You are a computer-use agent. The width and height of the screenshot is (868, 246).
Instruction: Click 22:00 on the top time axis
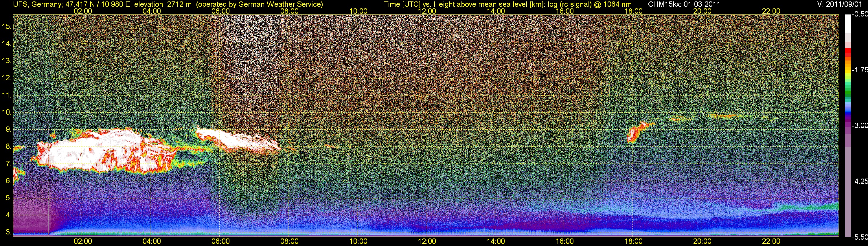(x=771, y=11)
